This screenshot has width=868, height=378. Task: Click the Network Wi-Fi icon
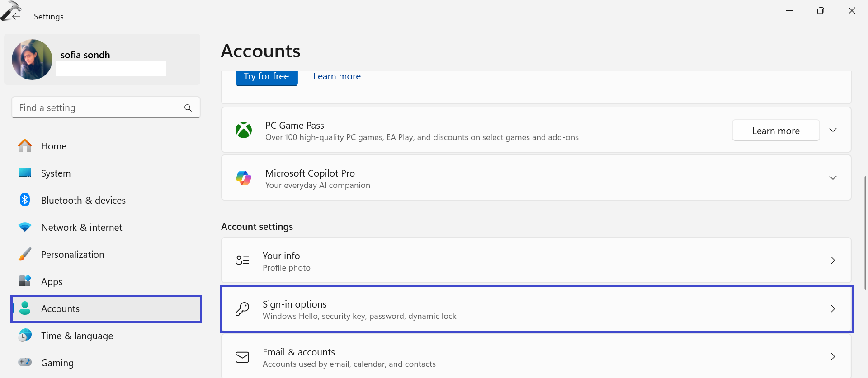[25, 227]
